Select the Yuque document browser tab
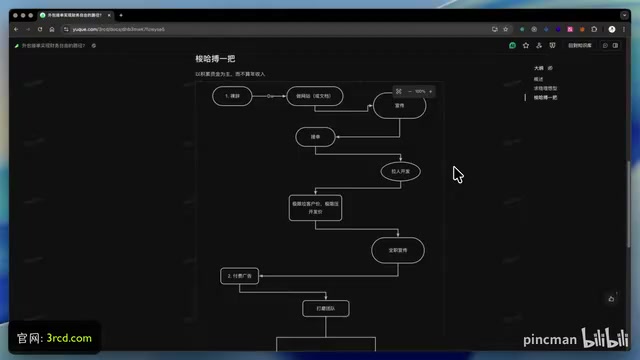The image size is (640, 360). pos(75,15)
